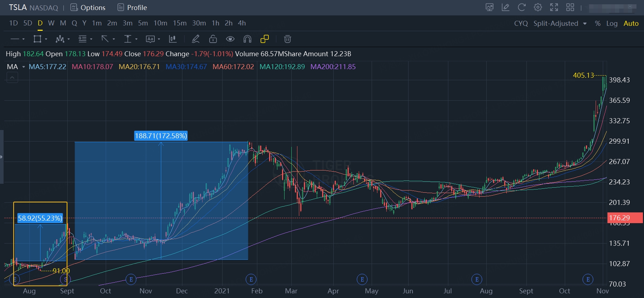Image resolution: width=644 pixels, height=298 pixels.
Task: Select the arrow drawing tool
Action: (x=105, y=39)
